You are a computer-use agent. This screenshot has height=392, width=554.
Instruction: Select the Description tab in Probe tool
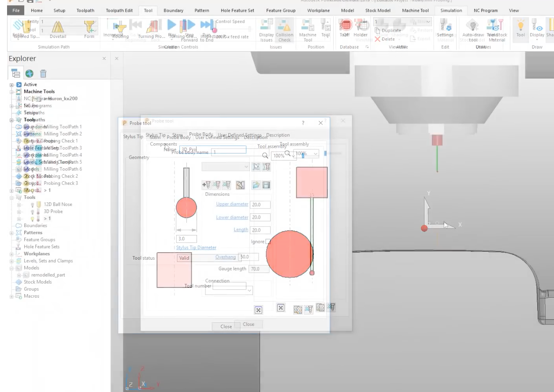[278, 135]
